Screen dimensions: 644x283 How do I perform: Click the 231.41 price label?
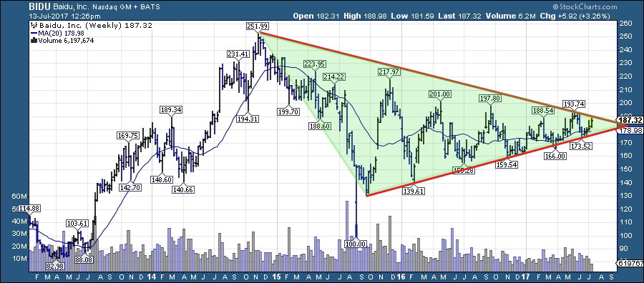click(x=237, y=54)
